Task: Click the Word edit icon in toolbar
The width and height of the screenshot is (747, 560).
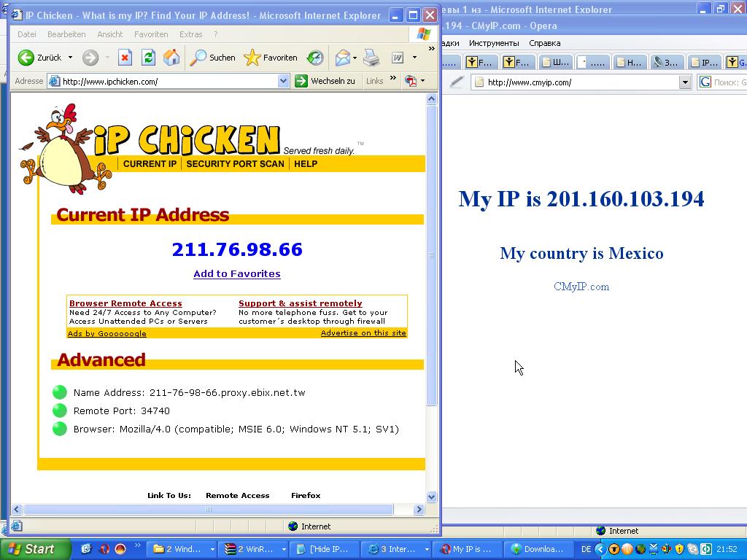Action: (x=398, y=58)
